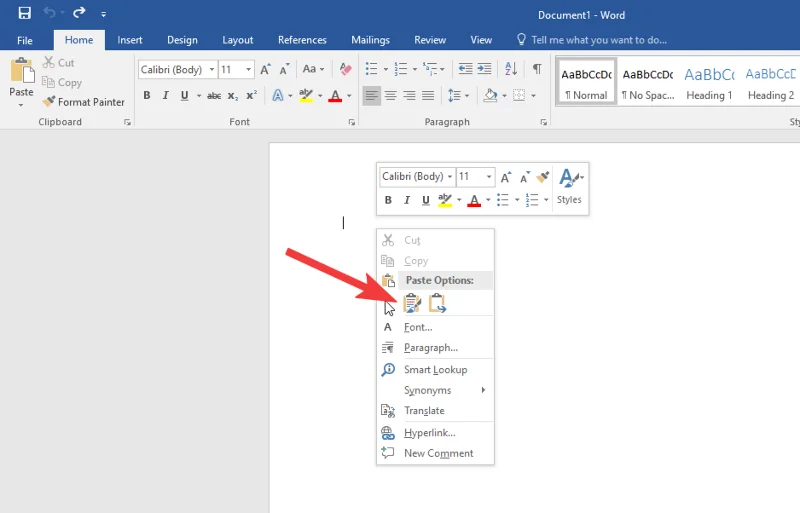Click the Tell me what you want search box

(x=598, y=40)
